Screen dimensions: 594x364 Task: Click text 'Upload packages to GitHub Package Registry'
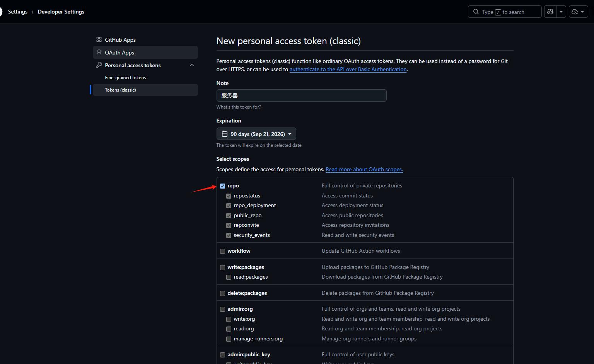pyautogui.click(x=376, y=267)
